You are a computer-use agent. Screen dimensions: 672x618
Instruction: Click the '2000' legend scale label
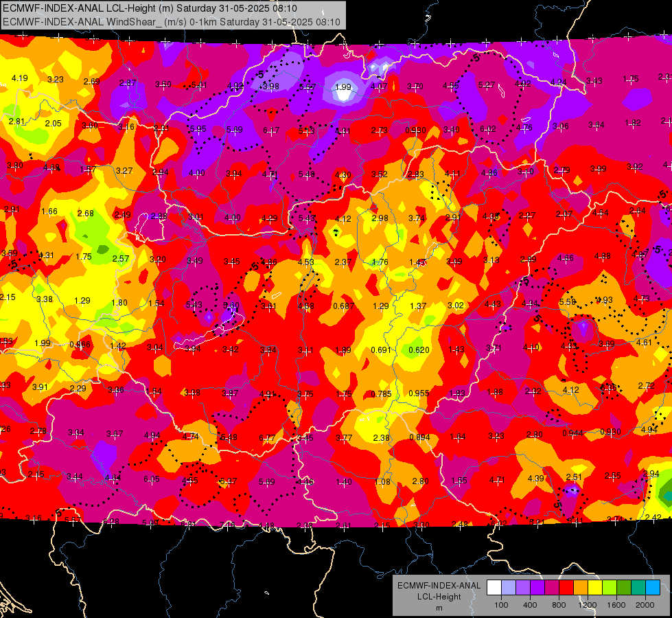645,605
